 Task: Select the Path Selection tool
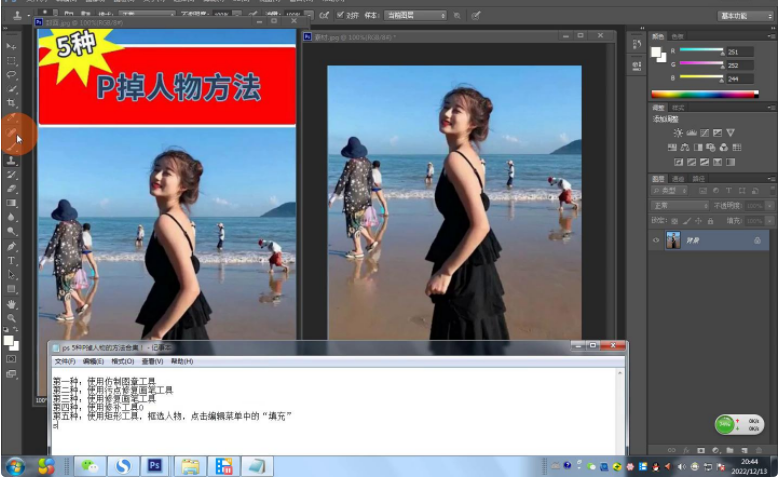(11, 275)
